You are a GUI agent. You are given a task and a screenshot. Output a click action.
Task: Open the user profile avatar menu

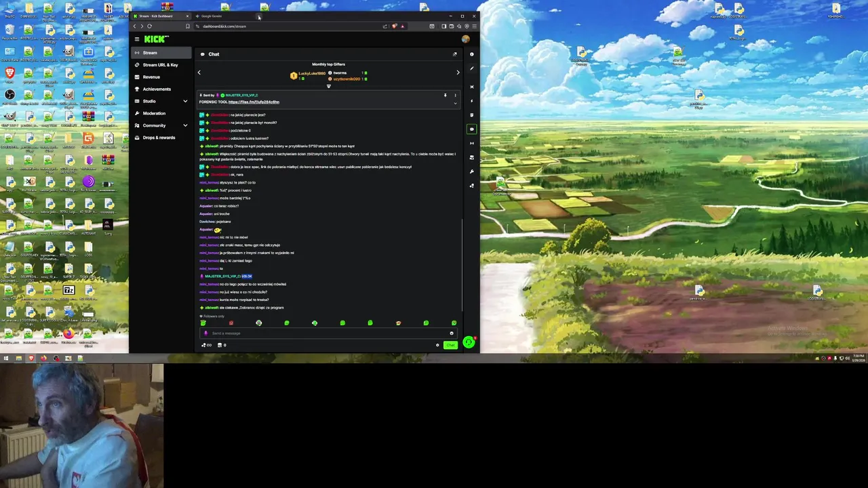[465, 39]
